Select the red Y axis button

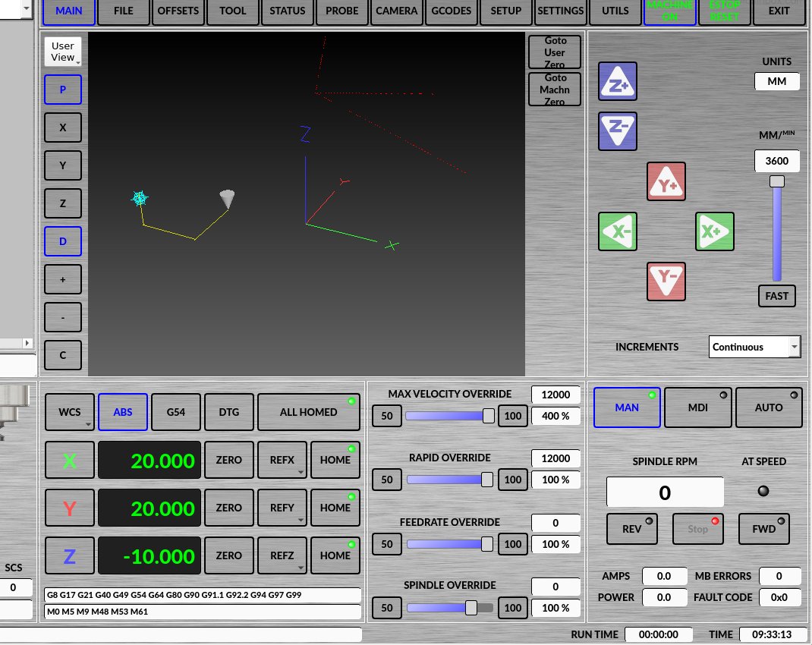tap(70, 508)
